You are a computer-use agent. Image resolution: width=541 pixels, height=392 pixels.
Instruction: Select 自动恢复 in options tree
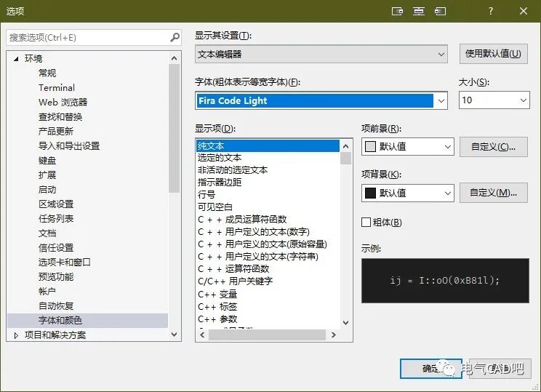pyautogui.click(x=56, y=305)
